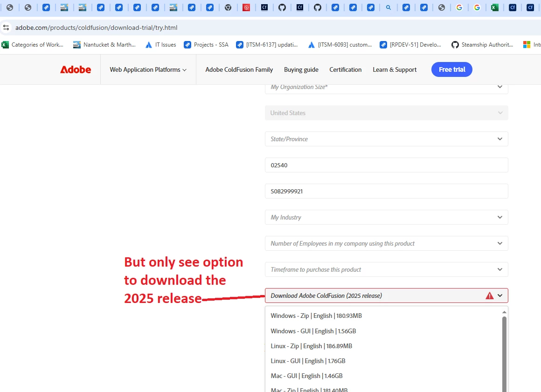The height and width of the screenshot is (392, 541).
Task: Open the Buying guide page
Action: 301,69
